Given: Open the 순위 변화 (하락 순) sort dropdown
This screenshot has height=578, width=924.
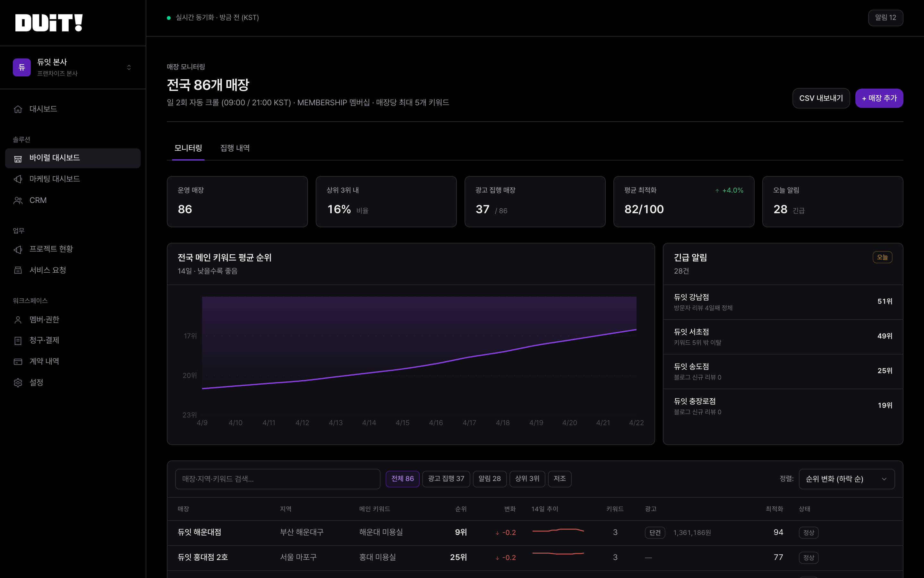Looking at the screenshot, I should pos(846,479).
